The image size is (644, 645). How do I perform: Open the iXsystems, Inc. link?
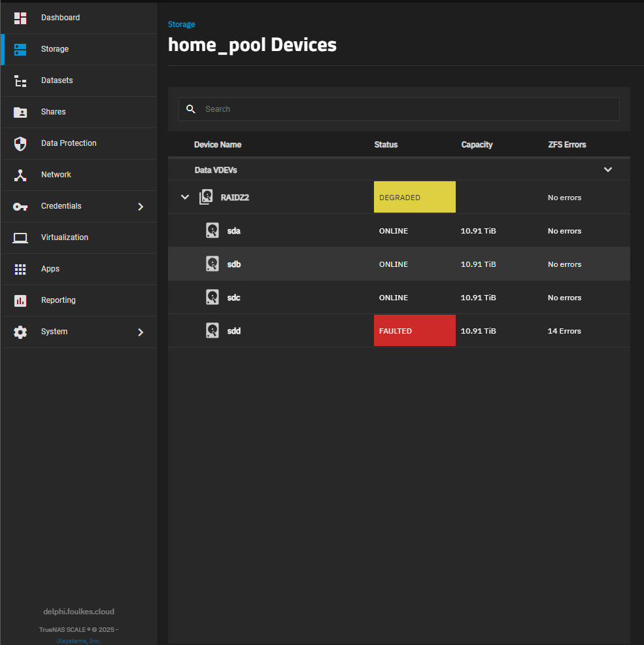pos(78,641)
